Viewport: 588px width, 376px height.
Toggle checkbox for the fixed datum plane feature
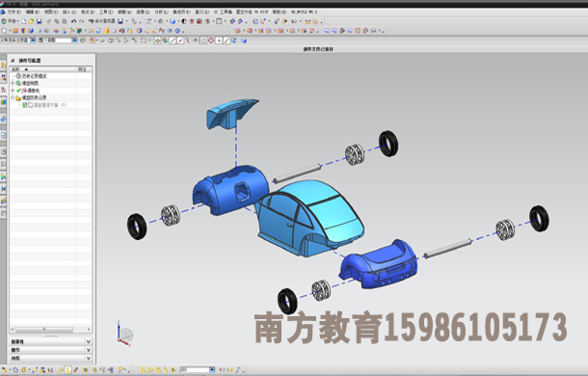tap(25, 105)
